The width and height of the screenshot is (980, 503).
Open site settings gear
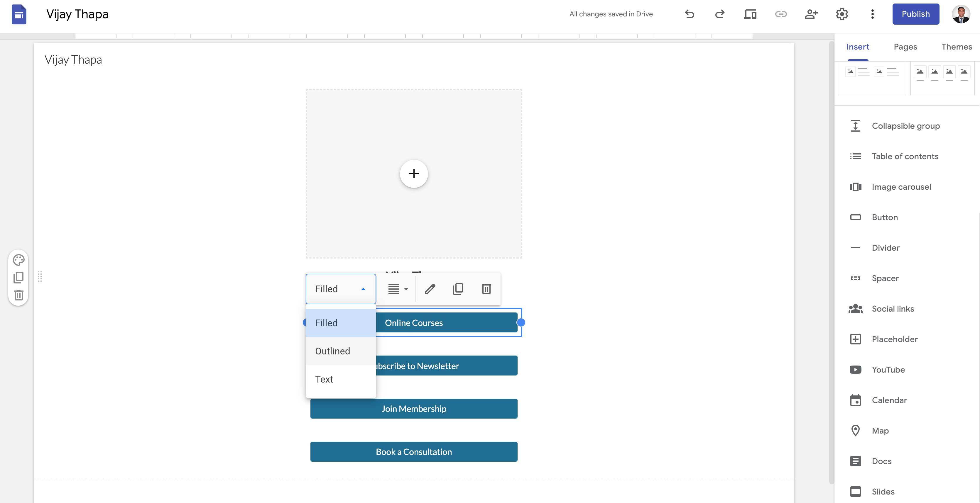(842, 14)
